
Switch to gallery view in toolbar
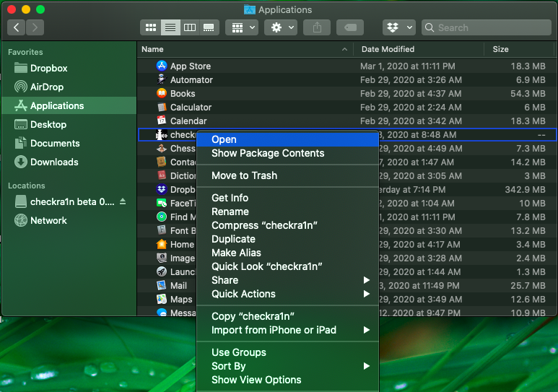click(209, 27)
